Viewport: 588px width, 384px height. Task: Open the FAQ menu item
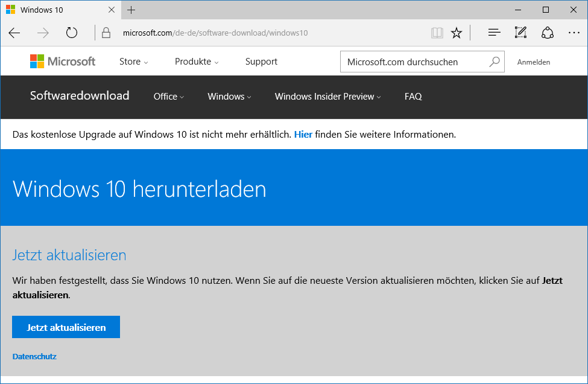click(x=413, y=97)
